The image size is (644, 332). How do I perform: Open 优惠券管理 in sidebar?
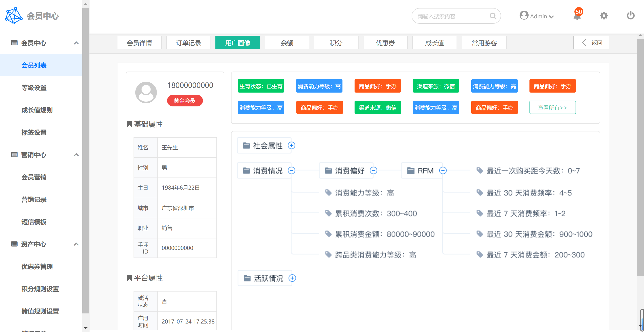click(x=37, y=266)
